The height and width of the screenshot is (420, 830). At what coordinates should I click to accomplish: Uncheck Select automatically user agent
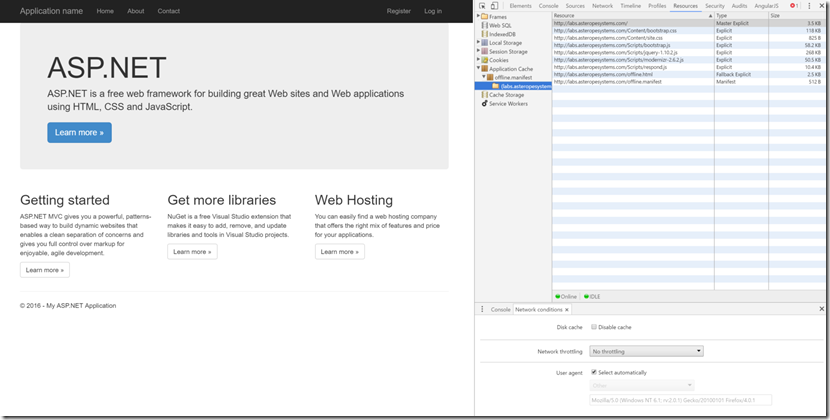(594, 372)
